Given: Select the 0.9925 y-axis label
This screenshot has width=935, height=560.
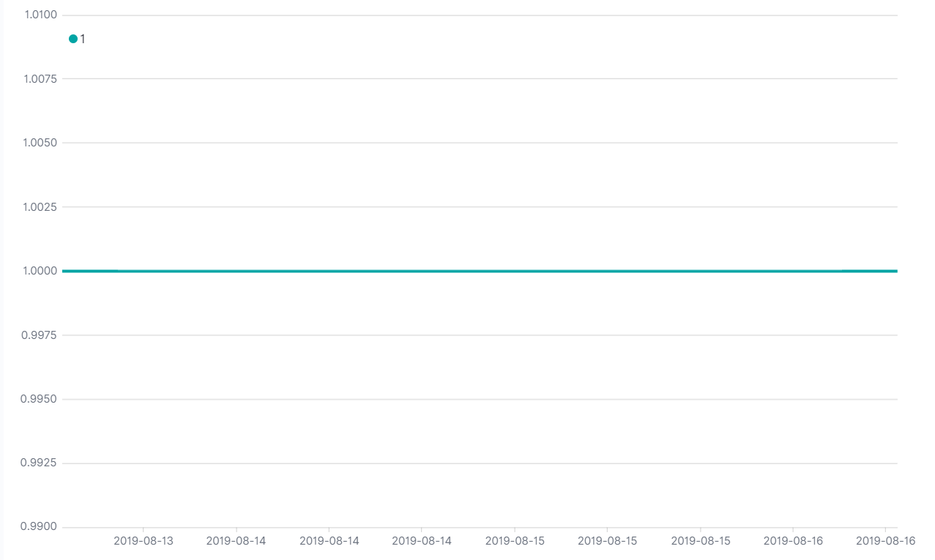Looking at the screenshot, I should tap(41, 463).
